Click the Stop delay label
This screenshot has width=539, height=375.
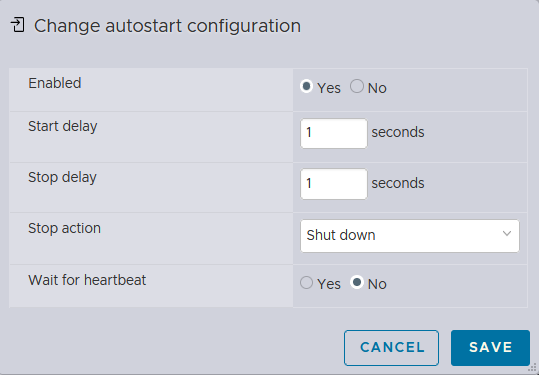point(62,177)
